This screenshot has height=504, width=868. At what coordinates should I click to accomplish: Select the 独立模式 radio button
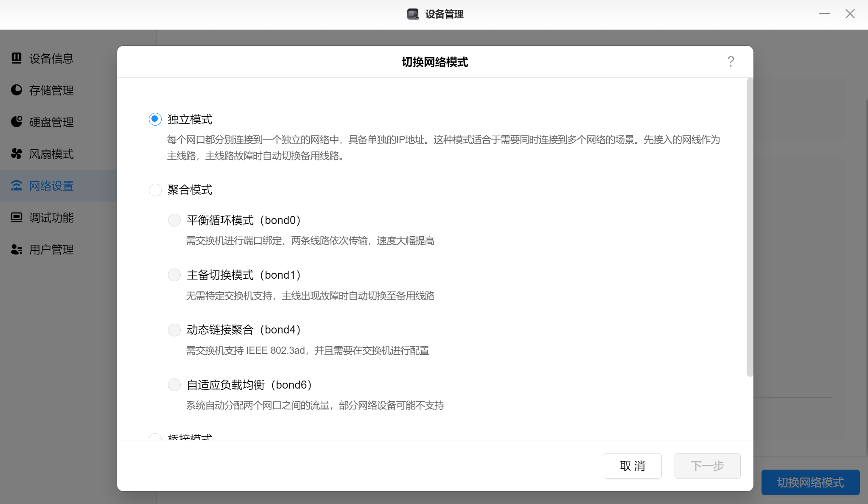pos(155,119)
